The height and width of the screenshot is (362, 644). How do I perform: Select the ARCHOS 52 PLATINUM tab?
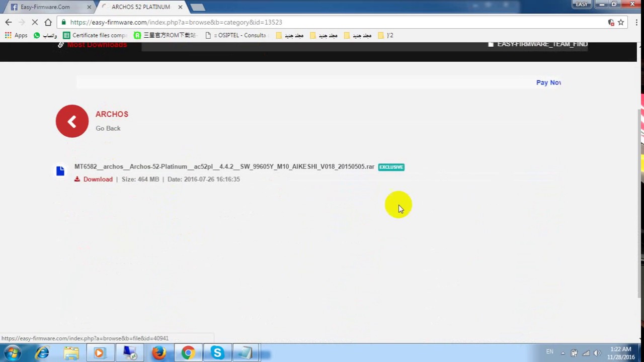coord(141,7)
